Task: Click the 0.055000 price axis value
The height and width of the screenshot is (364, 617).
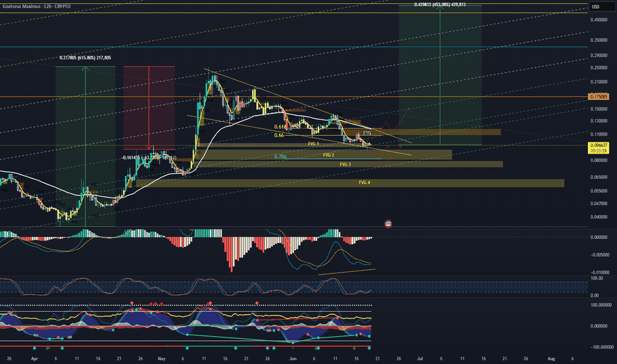Action: coord(598,191)
